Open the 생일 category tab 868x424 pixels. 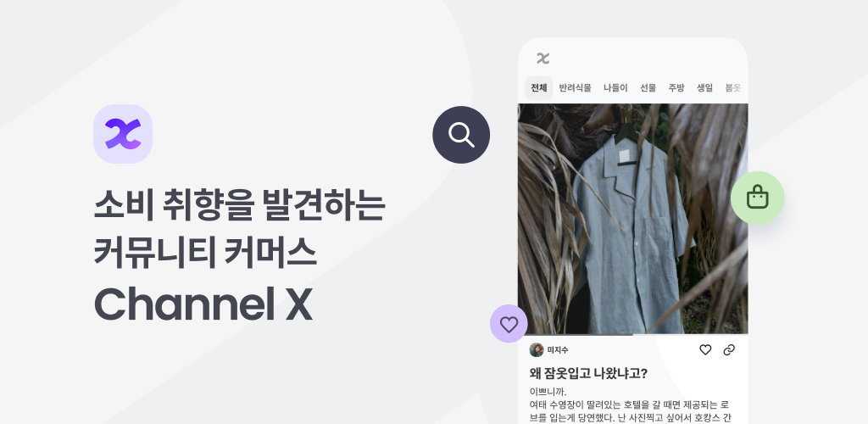tap(704, 88)
